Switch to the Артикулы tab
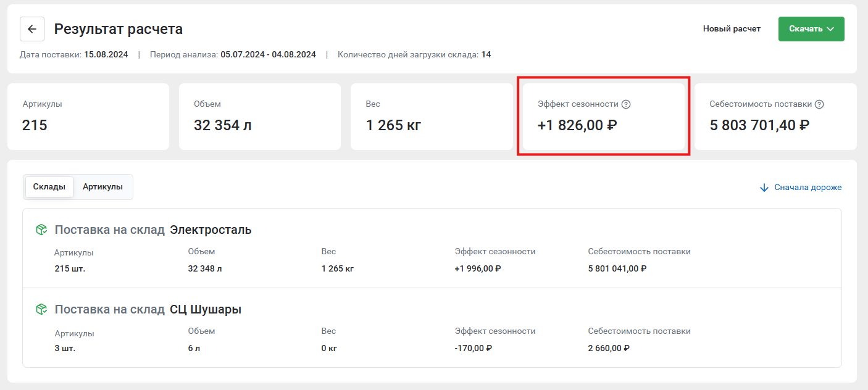Image resolution: width=868 pixels, height=390 pixels. tap(102, 187)
